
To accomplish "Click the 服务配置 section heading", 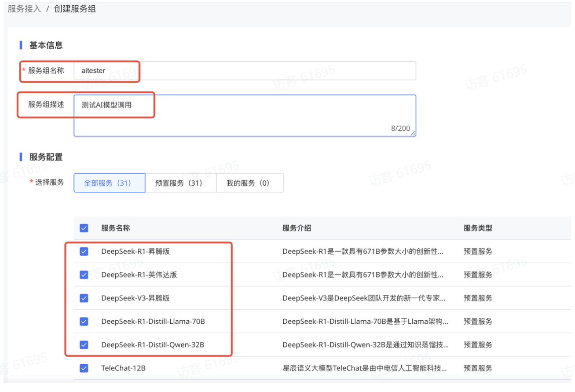I will click(46, 157).
